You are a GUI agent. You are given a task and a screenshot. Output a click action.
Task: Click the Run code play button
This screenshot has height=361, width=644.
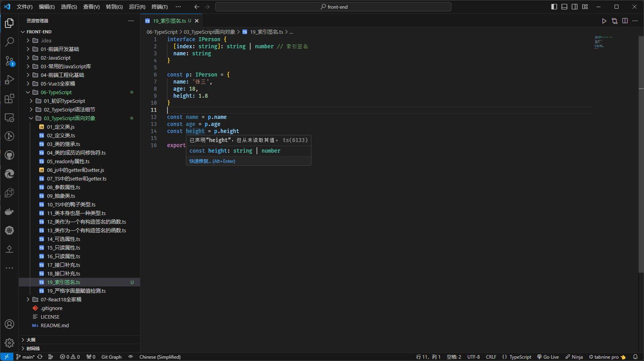pyautogui.click(x=604, y=21)
